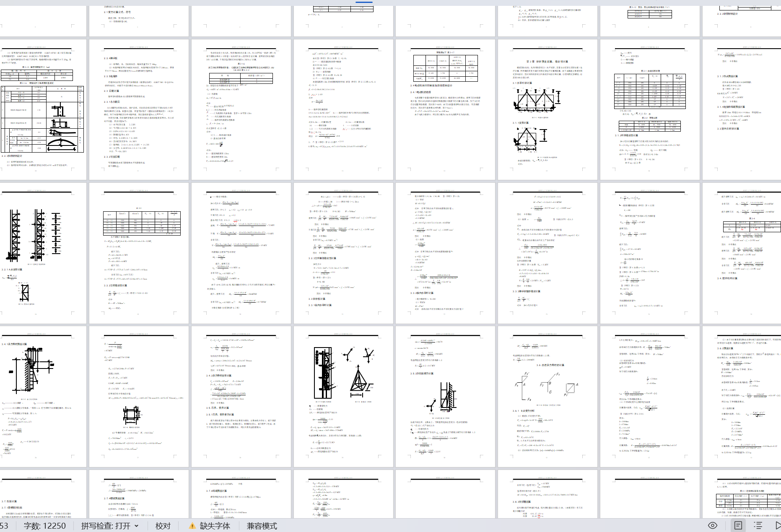Open the 缺失字体 missing fonts warning
The height and width of the screenshot is (532, 781).
pos(210,526)
